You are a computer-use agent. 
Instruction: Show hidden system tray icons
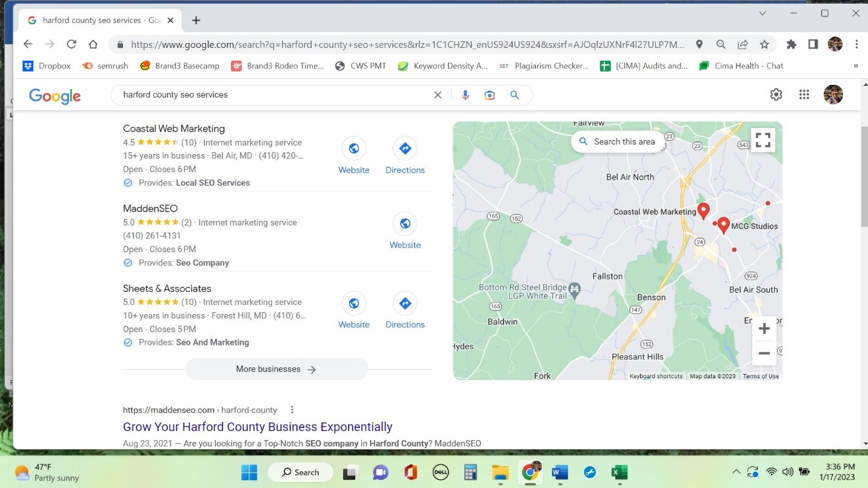pyautogui.click(x=736, y=472)
